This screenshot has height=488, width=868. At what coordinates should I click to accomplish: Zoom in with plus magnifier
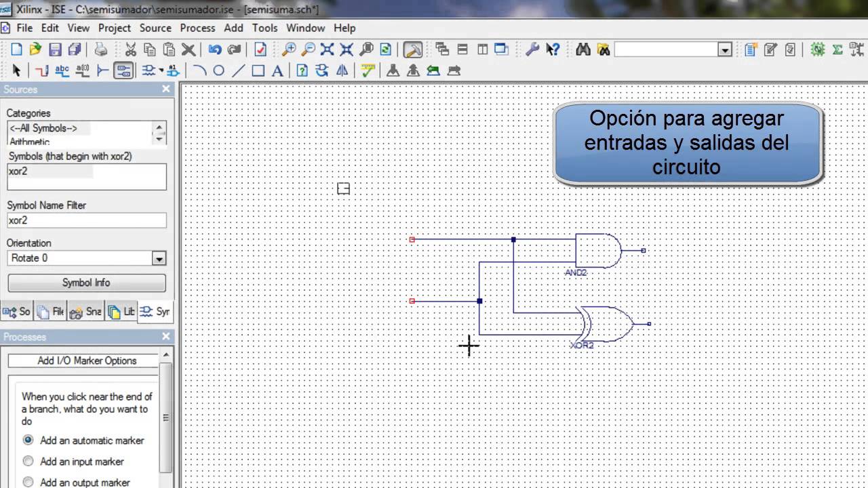[x=289, y=49]
